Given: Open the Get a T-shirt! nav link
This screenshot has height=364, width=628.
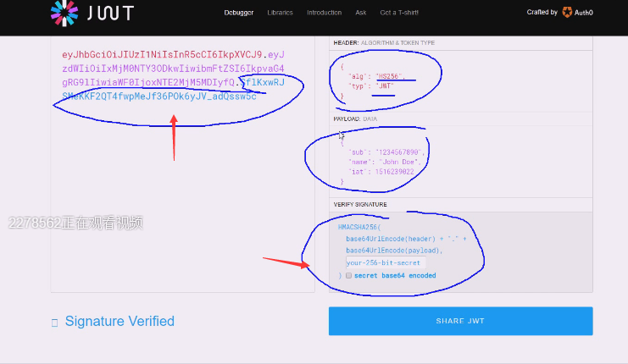Looking at the screenshot, I should [399, 13].
